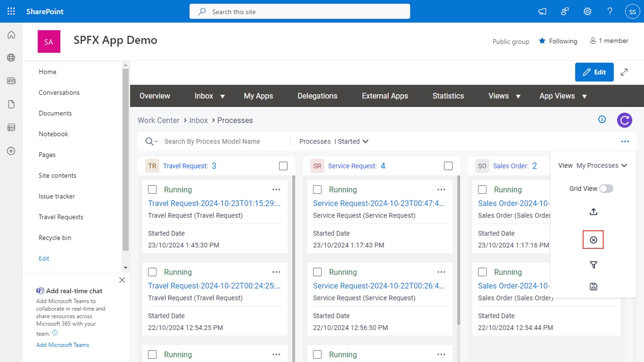Click the megaphone announcements icon in the header

(542, 11)
